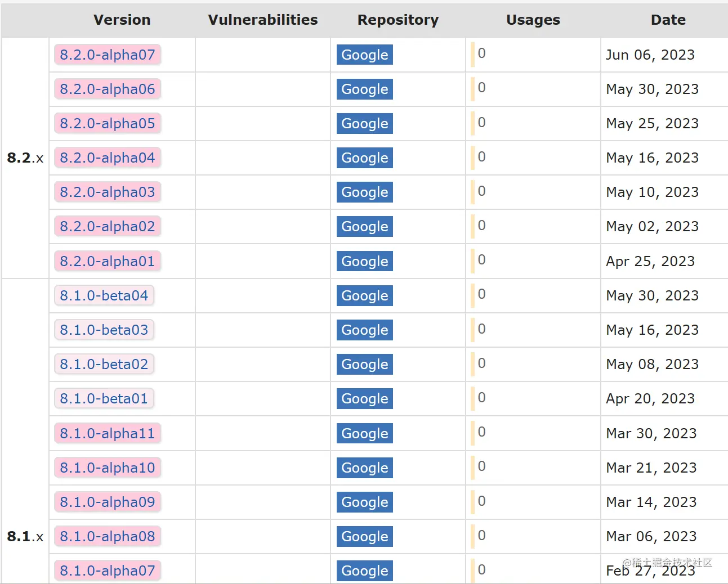Image resolution: width=728 pixels, height=584 pixels.
Task: Click Google repository badge for 8.1.0-beta04
Action: click(365, 295)
